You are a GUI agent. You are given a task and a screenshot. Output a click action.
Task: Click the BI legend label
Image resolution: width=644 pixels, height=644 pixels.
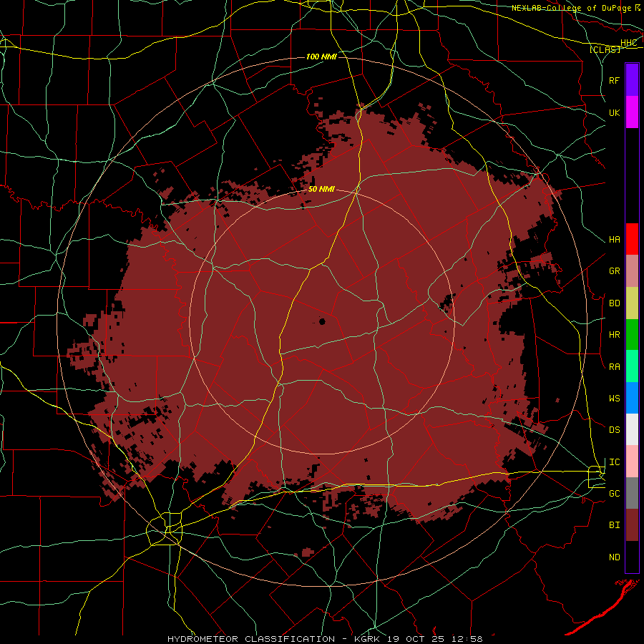tap(614, 525)
